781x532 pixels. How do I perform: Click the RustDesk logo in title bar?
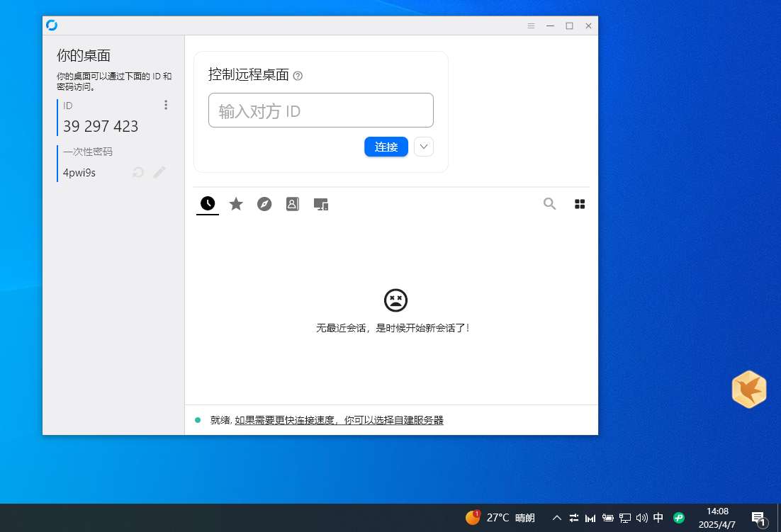coord(52,26)
